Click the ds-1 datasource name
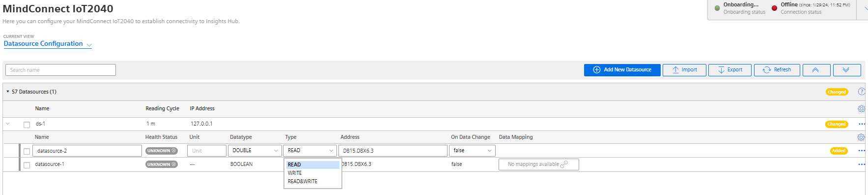The height and width of the screenshot is (195, 868). click(40, 124)
